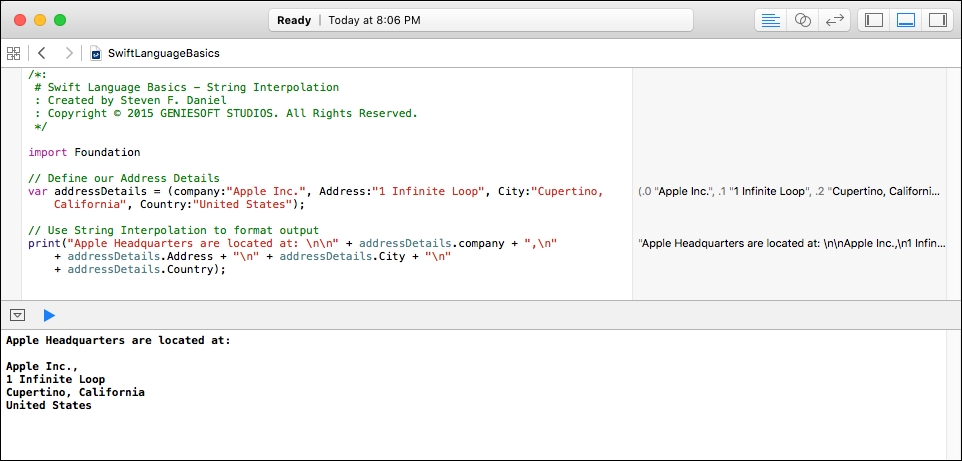Click the SwiftLanguageBasics playground file icon

[x=96, y=53]
